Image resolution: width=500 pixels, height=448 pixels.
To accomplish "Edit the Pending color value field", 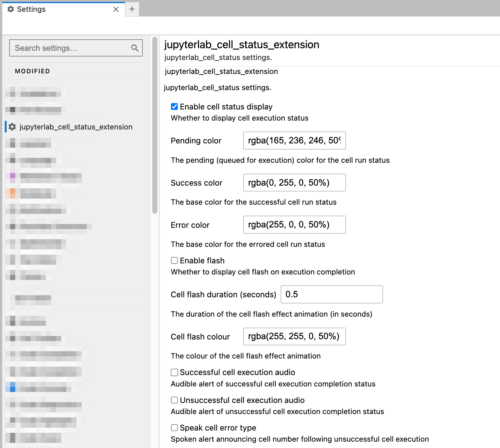I will [294, 141].
